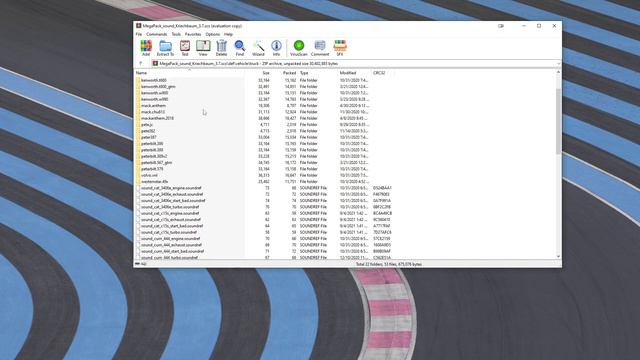Click the file list scrollbar down arrow
Viewport: 640px width, 360px height.
coord(558,256)
